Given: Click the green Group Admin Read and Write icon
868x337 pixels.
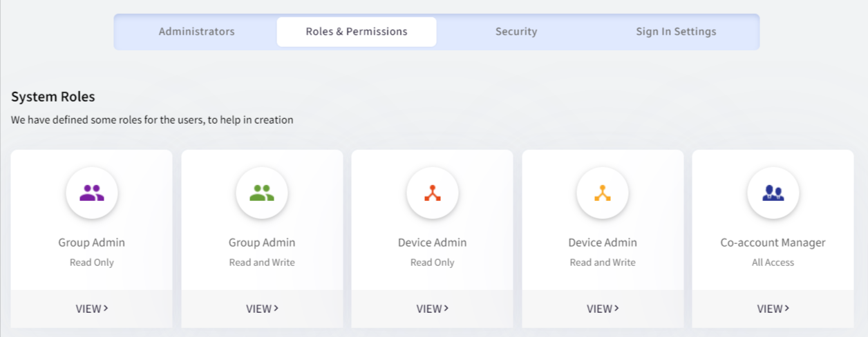Looking at the screenshot, I should 262,193.
